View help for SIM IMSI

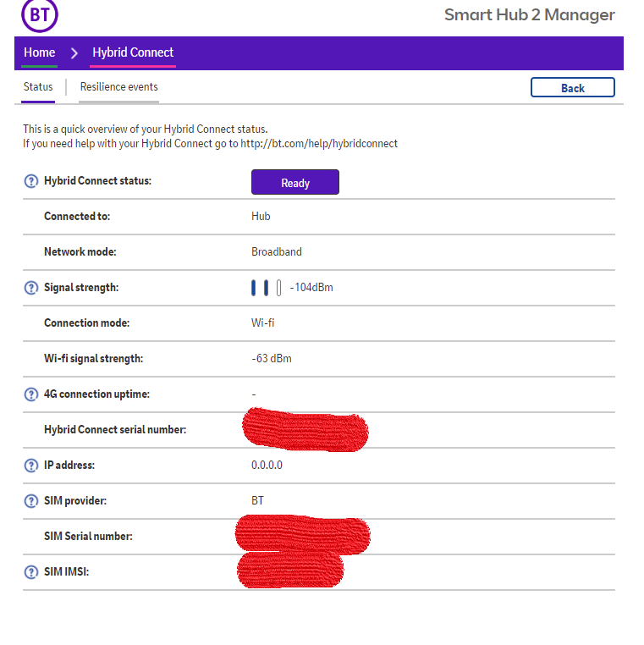[x=31, y=571]
